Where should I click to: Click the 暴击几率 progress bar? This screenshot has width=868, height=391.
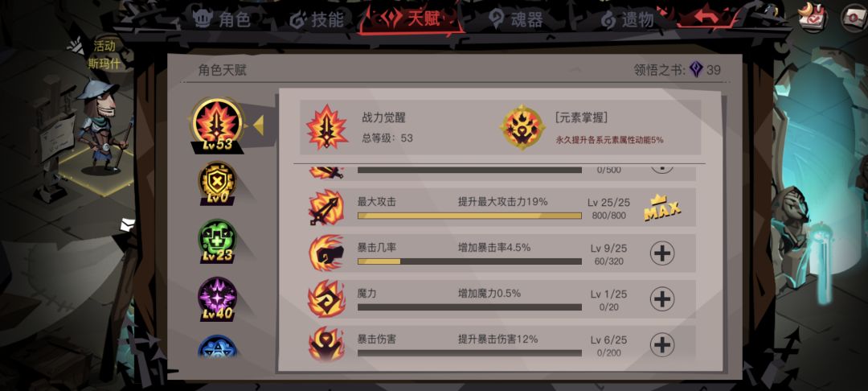tap(469, 261)
